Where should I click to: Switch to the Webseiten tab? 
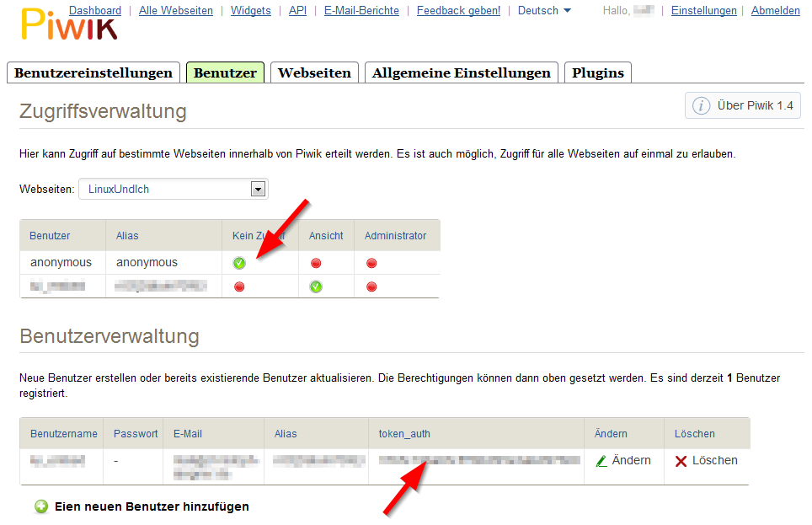pyautogui.click(x=314, y=72)
